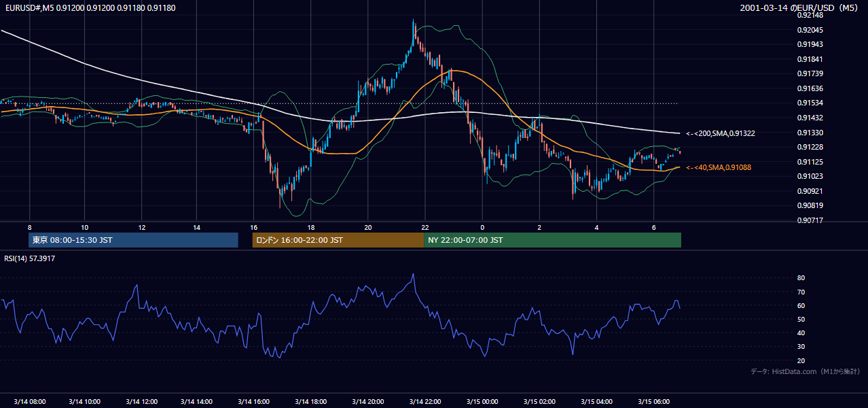Viewport: 868px width, 408px height.
Task: Click price axis value 0.91125
Action: pos(810,162)
